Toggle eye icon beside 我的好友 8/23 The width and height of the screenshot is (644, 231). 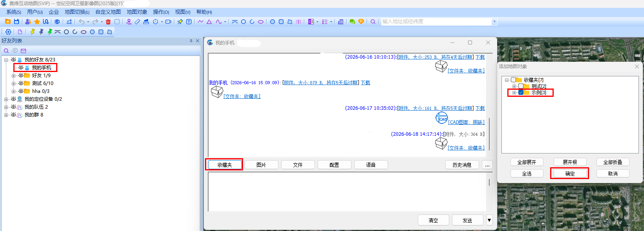pos(13,60)
